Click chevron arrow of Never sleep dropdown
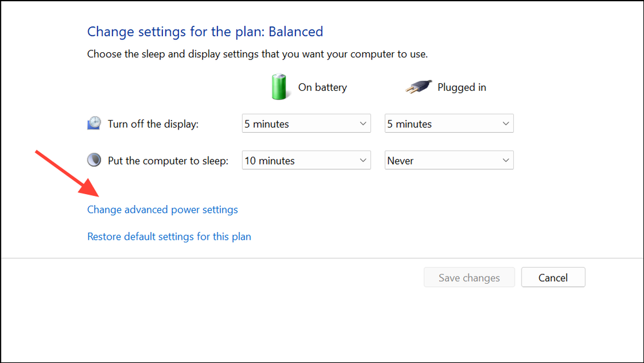Viewport: 644px width, 363px height. (506, 160)
